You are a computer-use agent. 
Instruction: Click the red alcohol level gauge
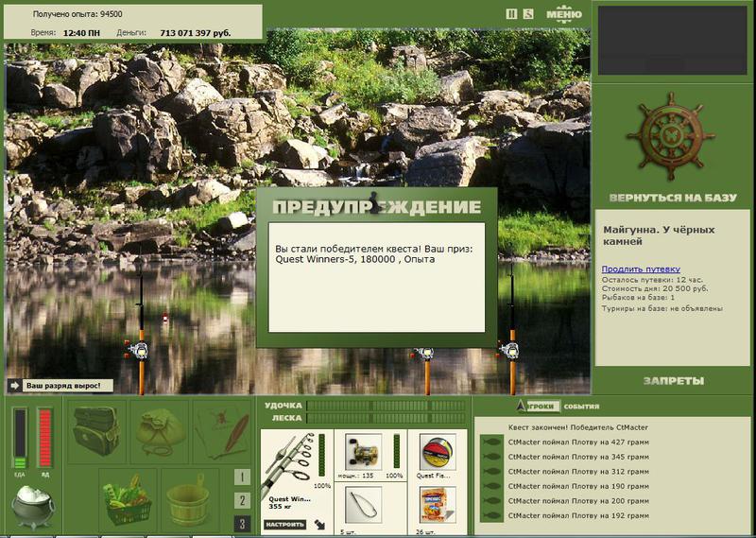point(44,439)
